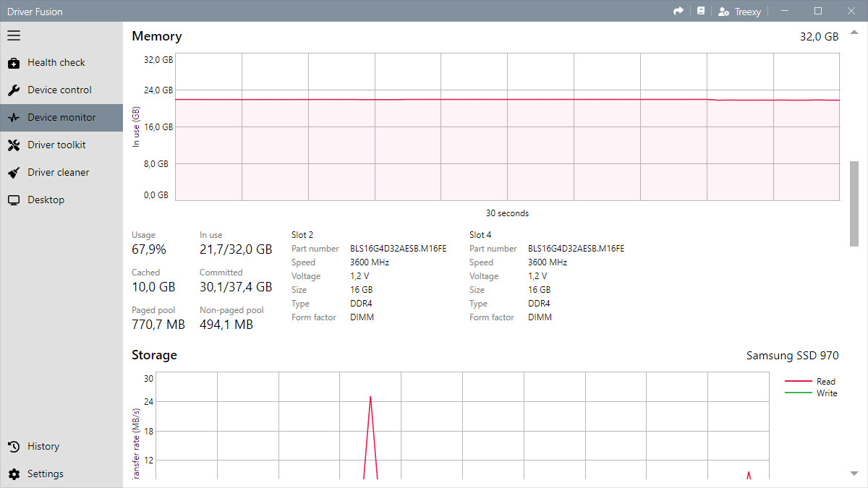
Task: Click the Memory section heading
Action: [x=157, y=36]
